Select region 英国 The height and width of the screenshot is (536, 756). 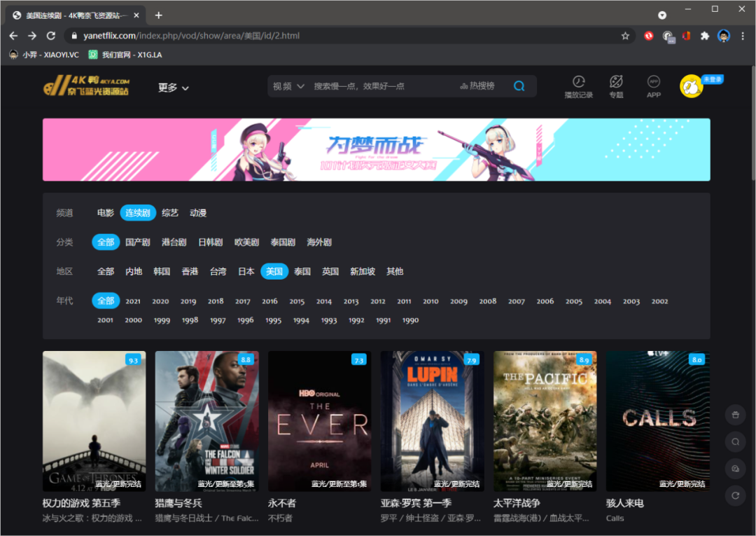(330, 272)
